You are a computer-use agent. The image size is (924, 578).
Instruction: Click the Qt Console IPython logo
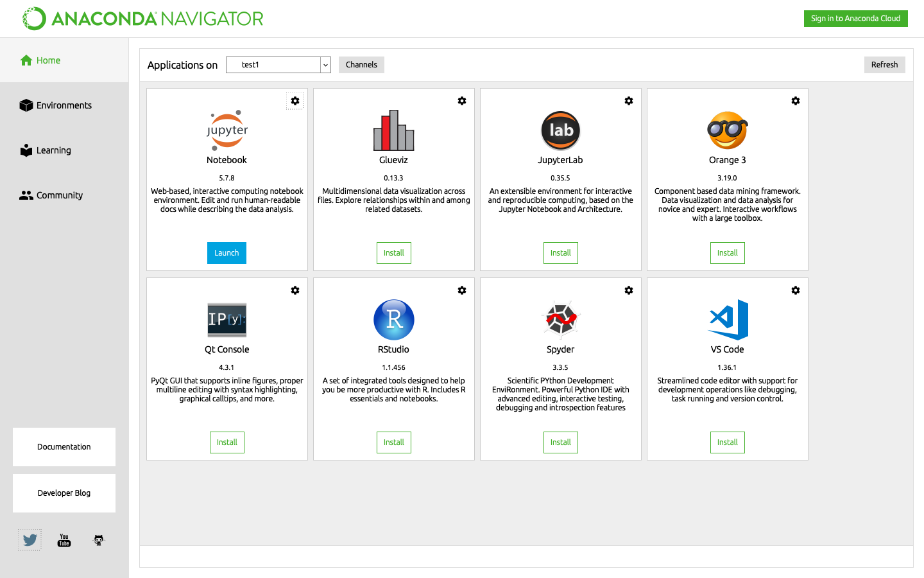(227, 320)
